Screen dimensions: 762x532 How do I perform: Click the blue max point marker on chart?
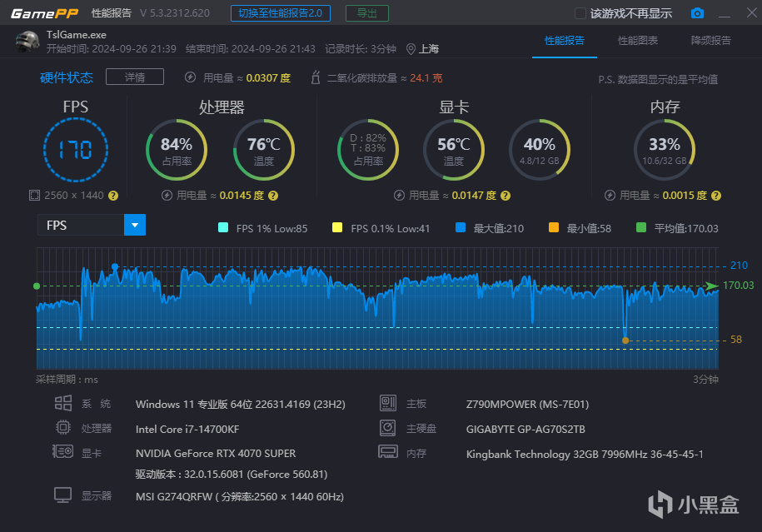[115, 266]
